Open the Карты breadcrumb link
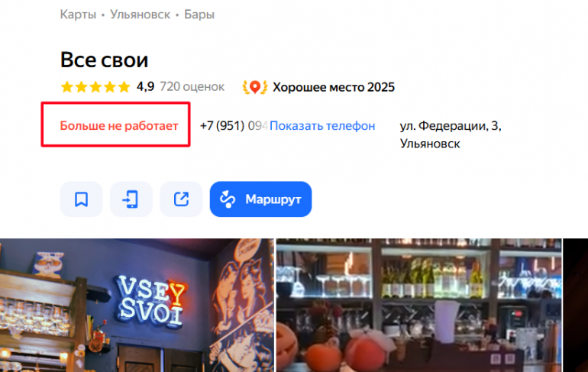 78,15
